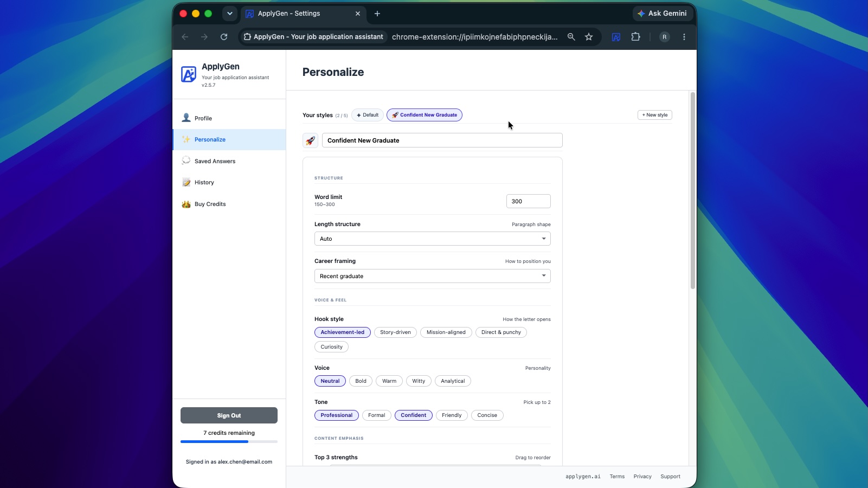Open Support footer link
Screen dimensions: 868x488
(x=670, y=477)
